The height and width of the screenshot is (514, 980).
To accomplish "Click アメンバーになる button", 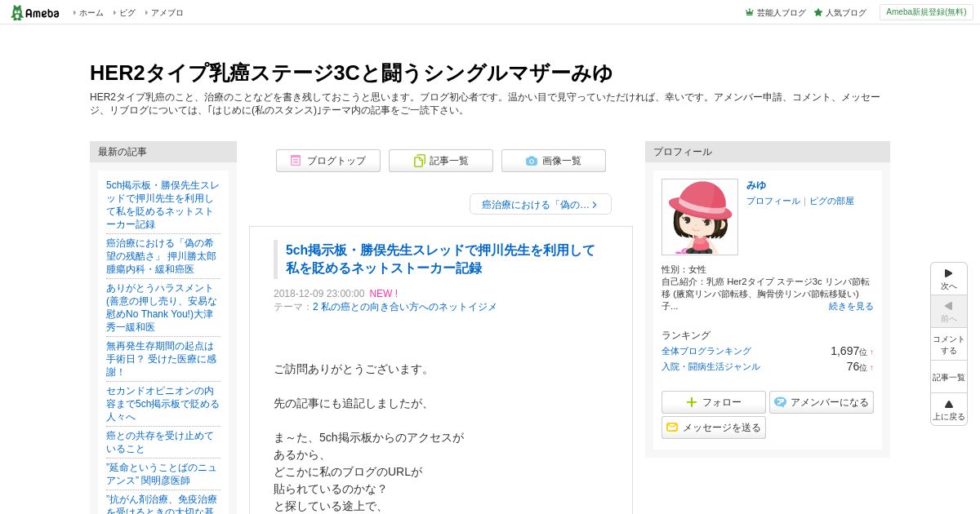I will (822, 402).
